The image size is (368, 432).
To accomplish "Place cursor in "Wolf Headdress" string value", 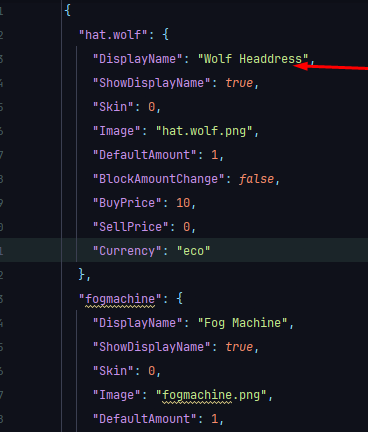I will click(x=253, y=59).
